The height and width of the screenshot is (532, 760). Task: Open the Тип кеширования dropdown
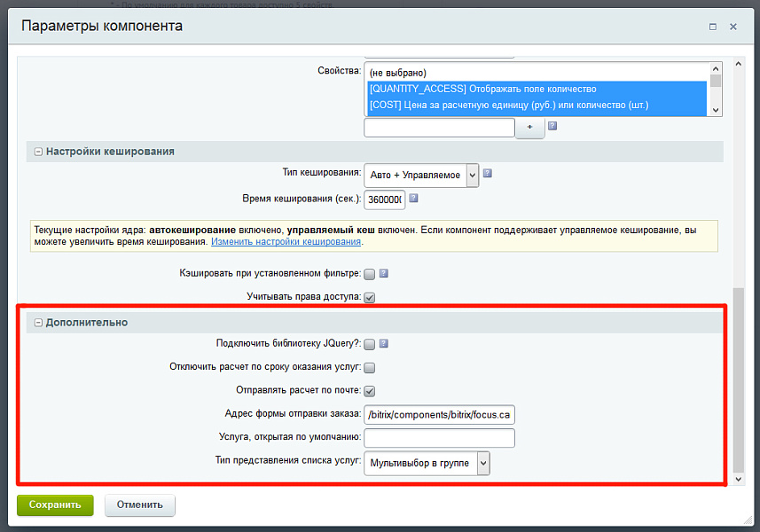[x=421, y=175]
